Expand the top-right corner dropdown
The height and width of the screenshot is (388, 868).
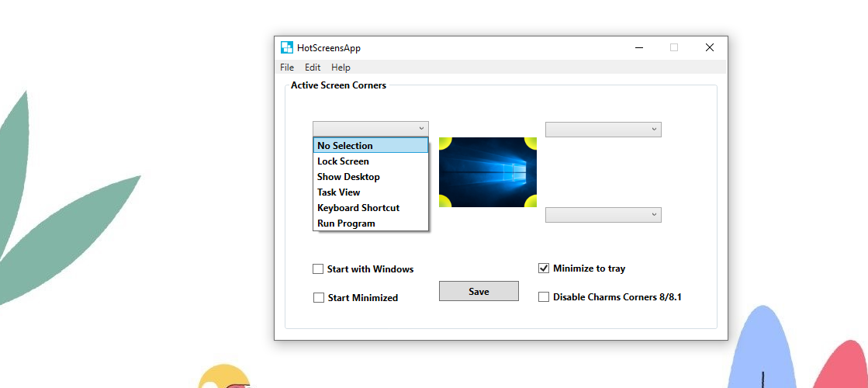[x=603, y=130]
